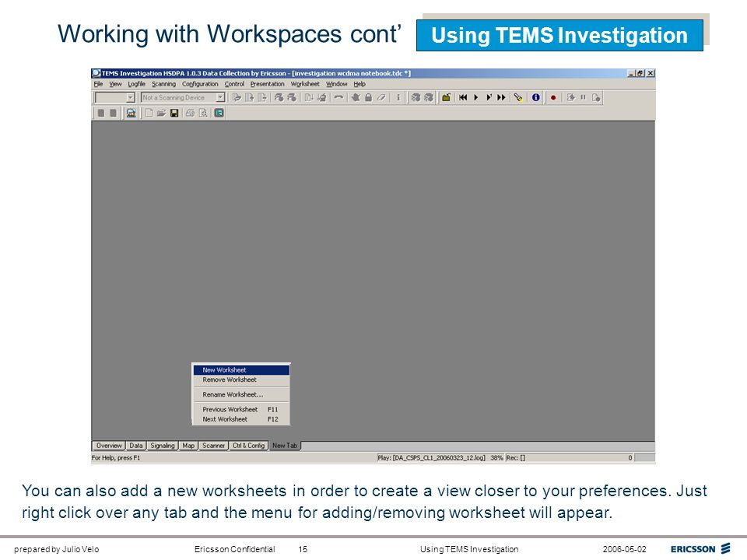Restore the TEMS Investigation window size
Screen dimensions: 747x560
(x=640, y=73)
